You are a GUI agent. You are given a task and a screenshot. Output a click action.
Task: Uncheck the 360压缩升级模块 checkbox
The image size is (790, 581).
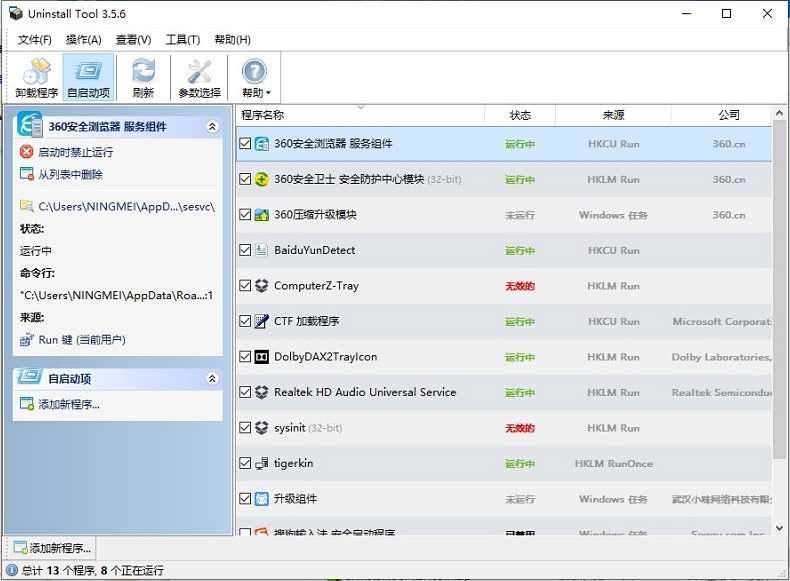pos(245,215)
